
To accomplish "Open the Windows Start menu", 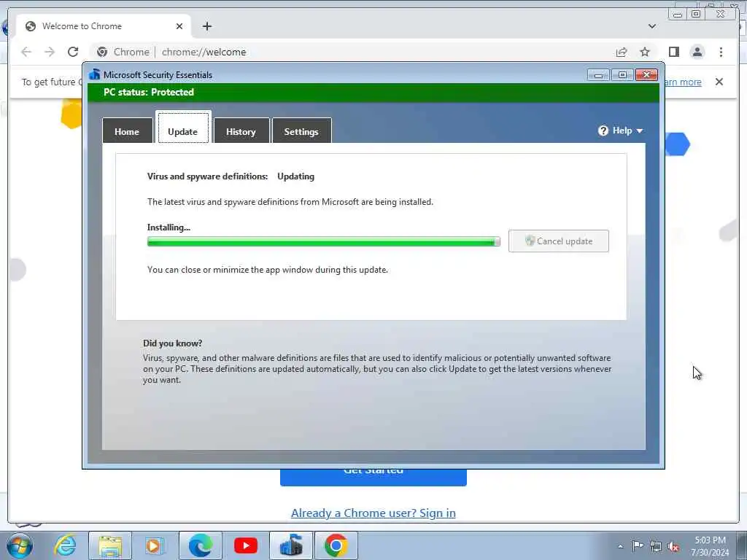I will pos(19,545).
